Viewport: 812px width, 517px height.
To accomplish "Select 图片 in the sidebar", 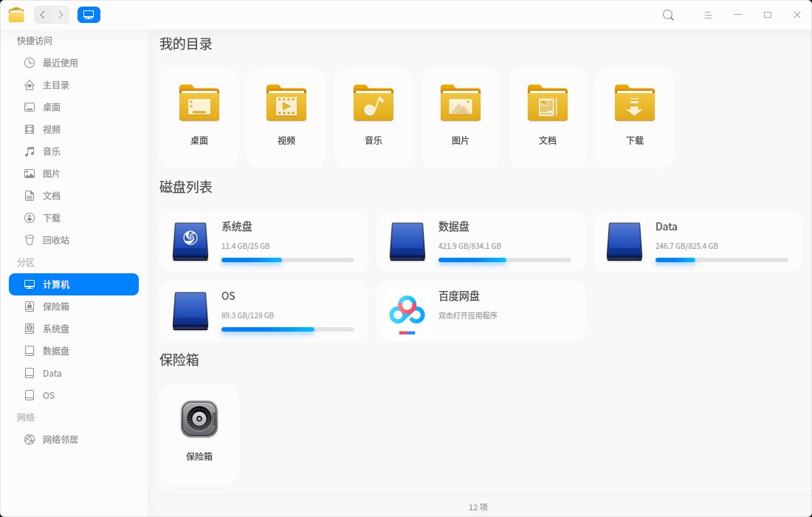I will 74,174.
